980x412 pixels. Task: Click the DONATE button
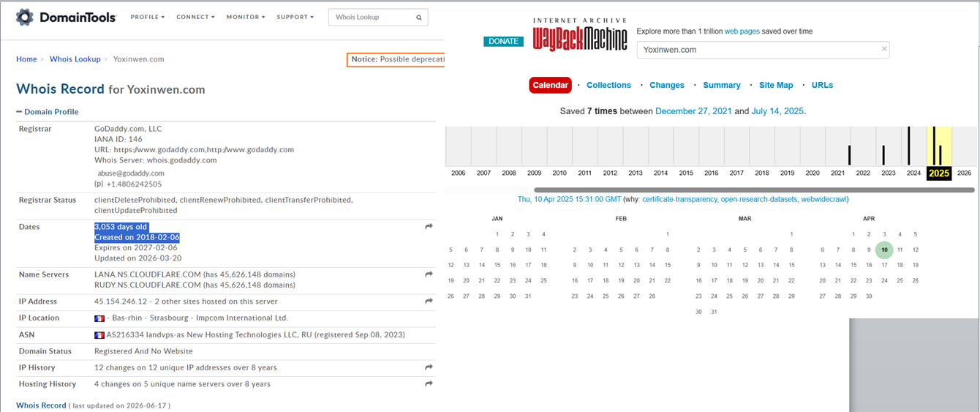pos(503,42)
